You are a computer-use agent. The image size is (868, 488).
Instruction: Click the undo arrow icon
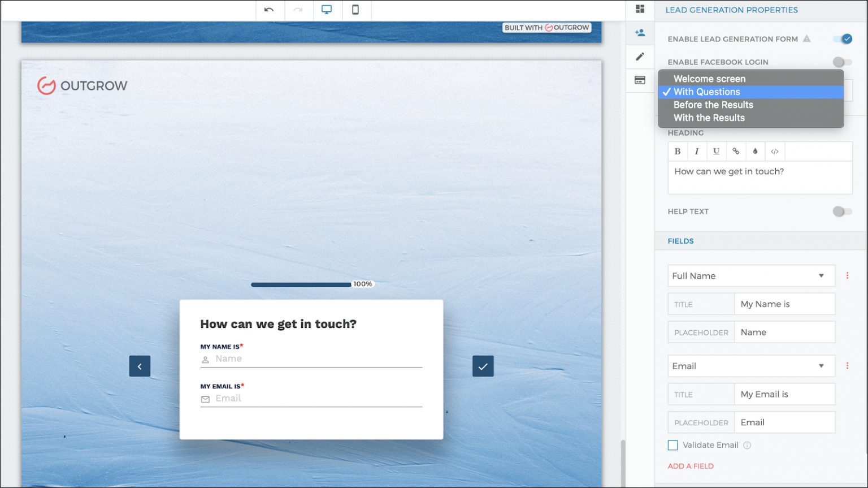click(269, 10)
